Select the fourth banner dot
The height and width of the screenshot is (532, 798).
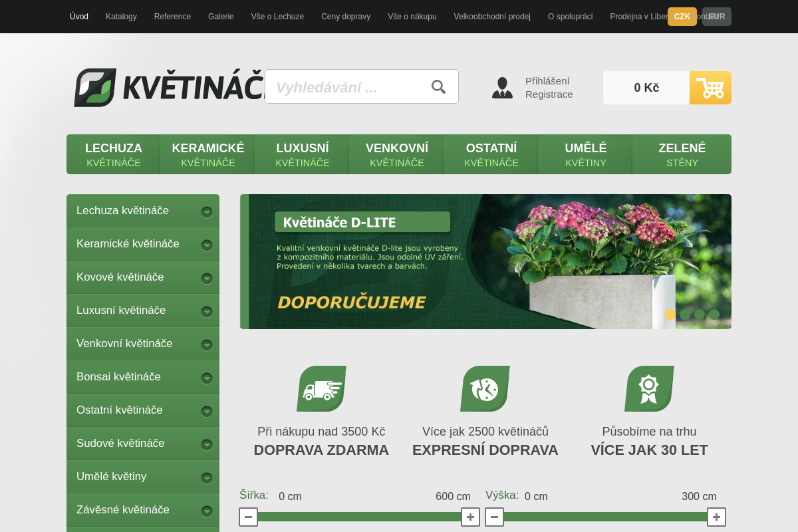pyautogui.click(x=714, y=315)
